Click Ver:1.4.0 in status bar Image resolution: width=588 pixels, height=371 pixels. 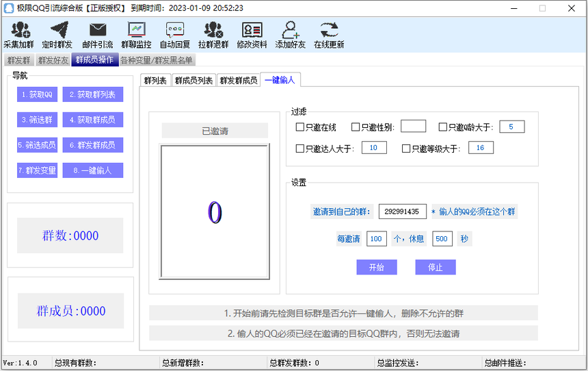(x=21, y=363)
